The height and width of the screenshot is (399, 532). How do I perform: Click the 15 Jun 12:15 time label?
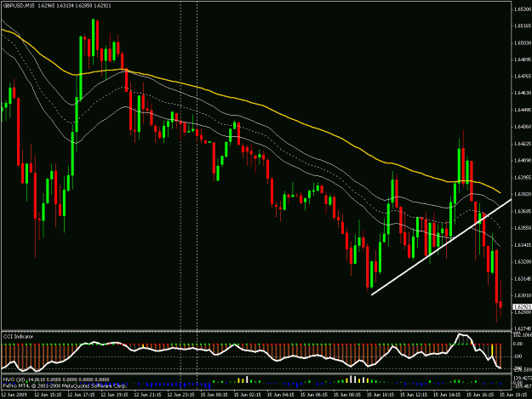tap(414, 395)
